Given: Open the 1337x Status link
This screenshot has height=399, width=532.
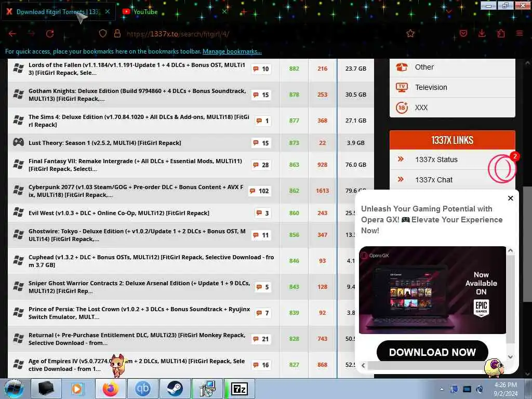Looking at the screenshot, I should (436, 159).
